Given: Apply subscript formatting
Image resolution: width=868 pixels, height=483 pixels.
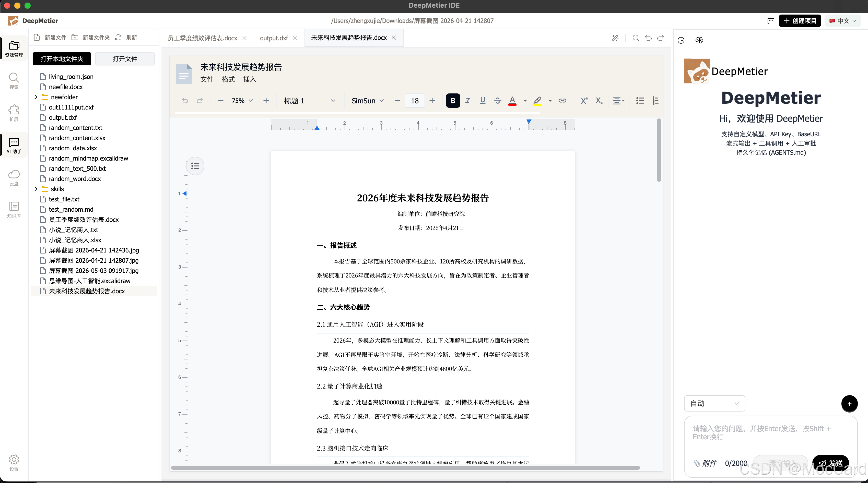Looking at the screenshot, I should pyautogui.click(x=599, y=100).
